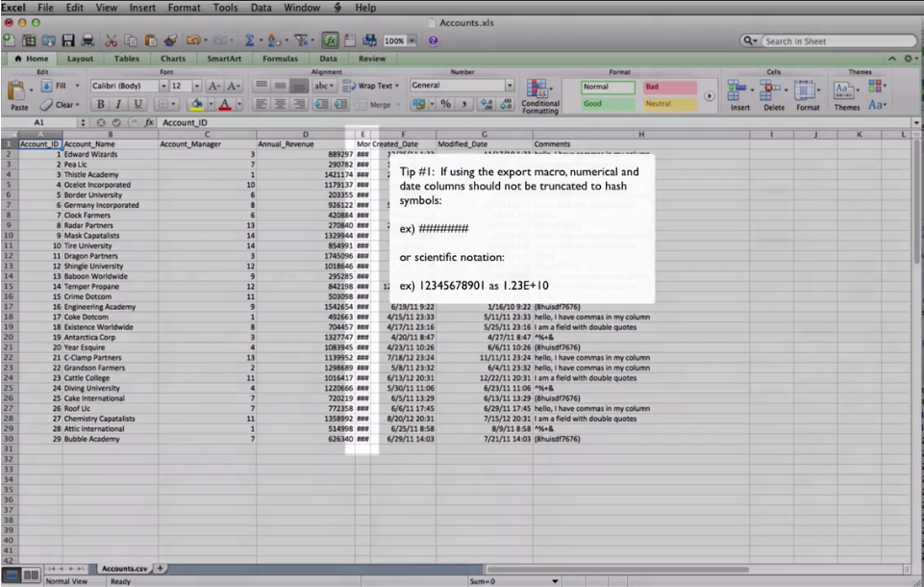Image resolution: width=924 pixels, height=587 pixels.
Task: Click the Delete cells icon
Action: pyautogui.click(x=769, y=90)
